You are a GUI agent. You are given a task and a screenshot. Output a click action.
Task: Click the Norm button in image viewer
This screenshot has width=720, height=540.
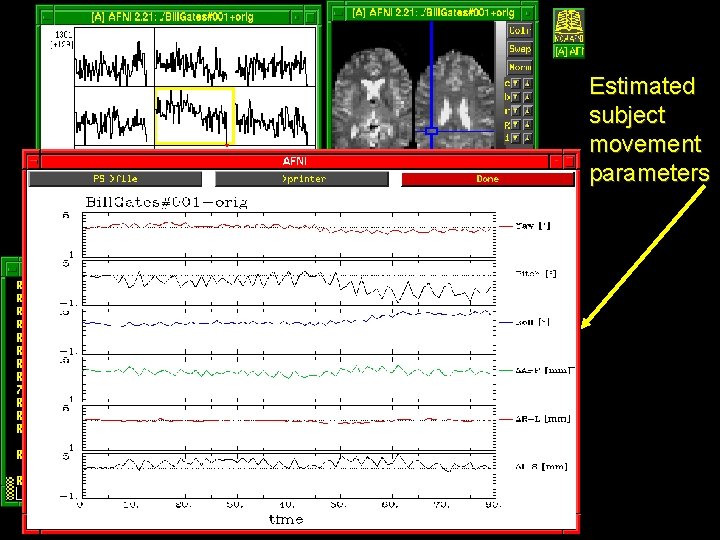[x=519, y=68]
